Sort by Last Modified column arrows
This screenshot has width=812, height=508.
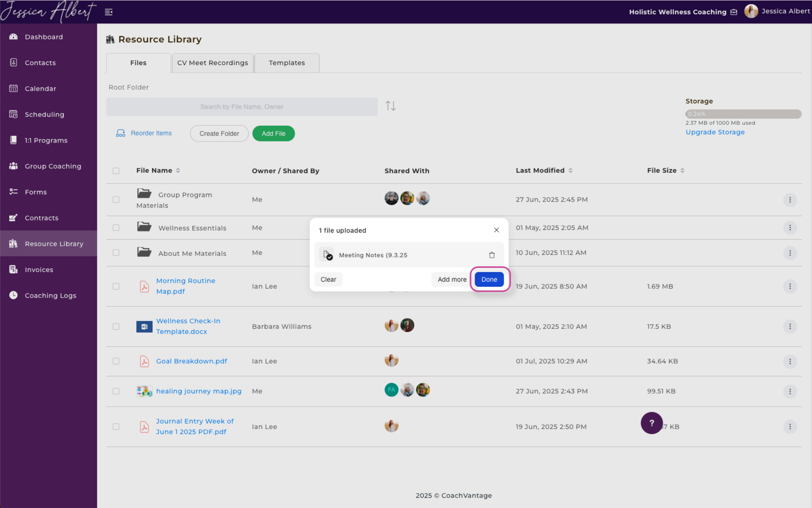coord(570,170)
